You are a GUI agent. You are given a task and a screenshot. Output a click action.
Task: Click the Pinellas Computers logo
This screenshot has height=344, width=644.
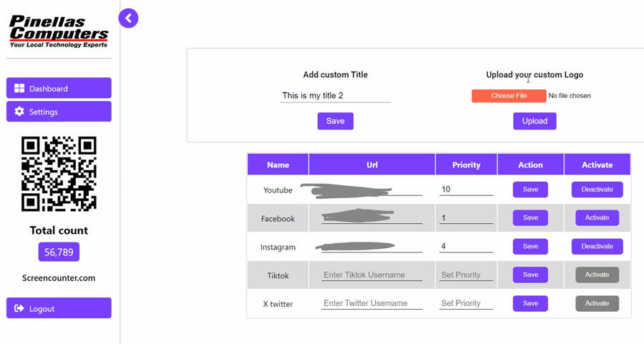(x=59, y=31)
